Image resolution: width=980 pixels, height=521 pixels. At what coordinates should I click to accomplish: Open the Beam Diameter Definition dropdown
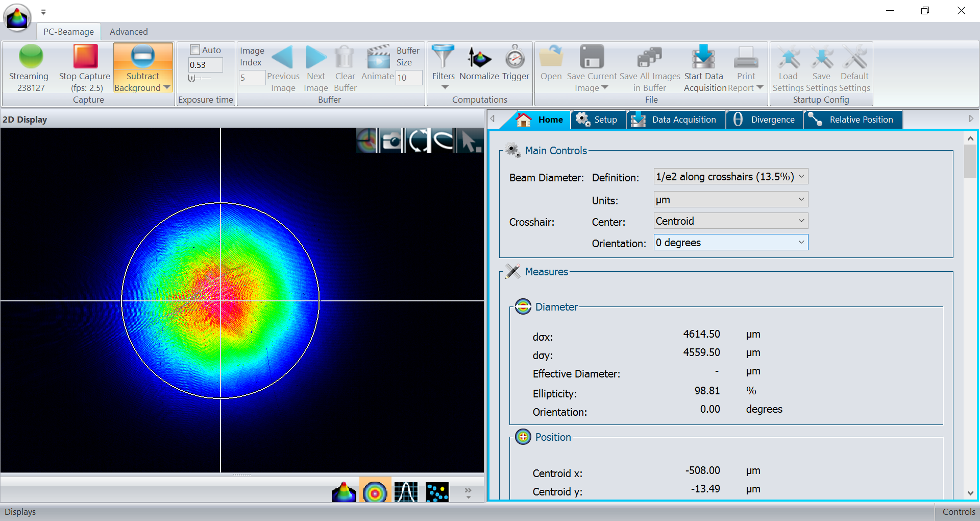click(730, 177)
